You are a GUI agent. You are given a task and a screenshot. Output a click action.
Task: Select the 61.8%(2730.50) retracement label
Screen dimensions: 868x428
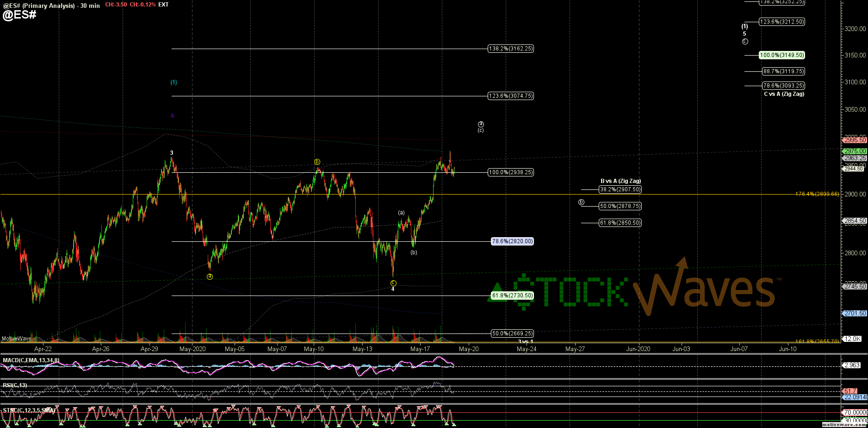(x=512, y=296)
